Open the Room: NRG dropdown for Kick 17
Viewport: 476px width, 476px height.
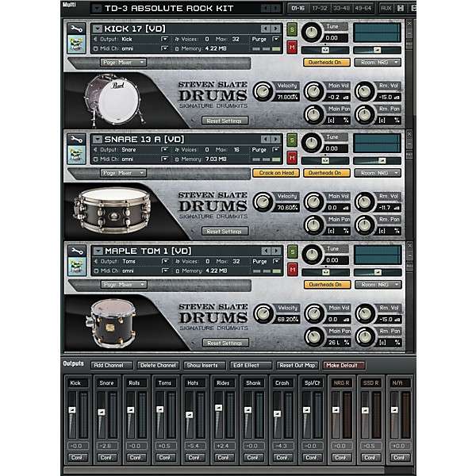click(x=378, y=62)
